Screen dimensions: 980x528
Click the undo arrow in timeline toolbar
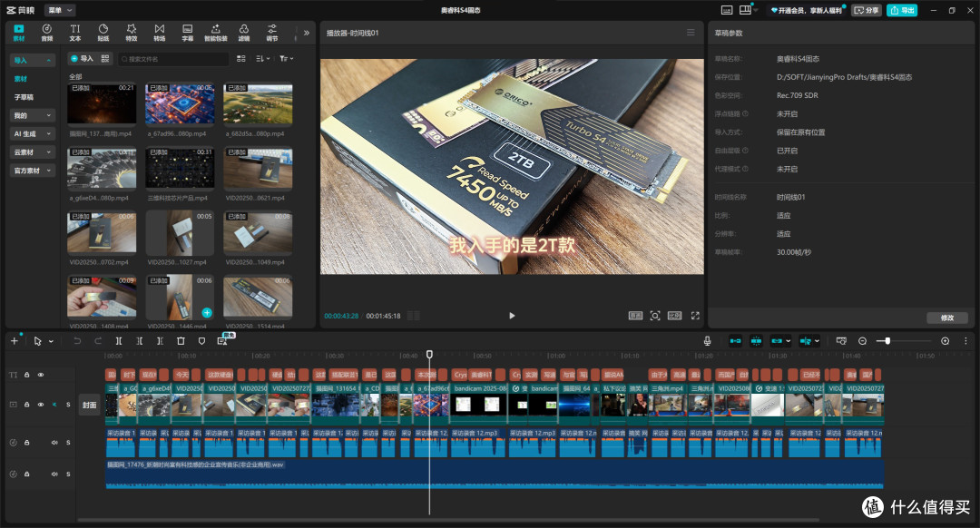(77, 340)
